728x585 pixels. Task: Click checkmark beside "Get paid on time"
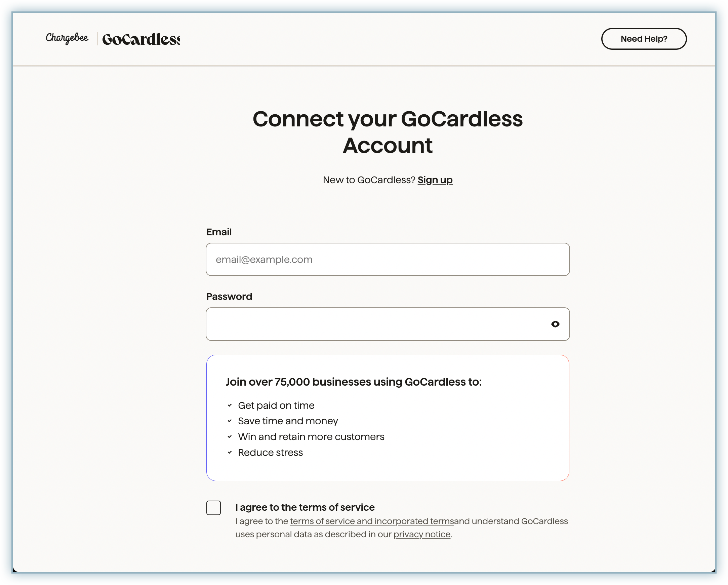(230, 405)
